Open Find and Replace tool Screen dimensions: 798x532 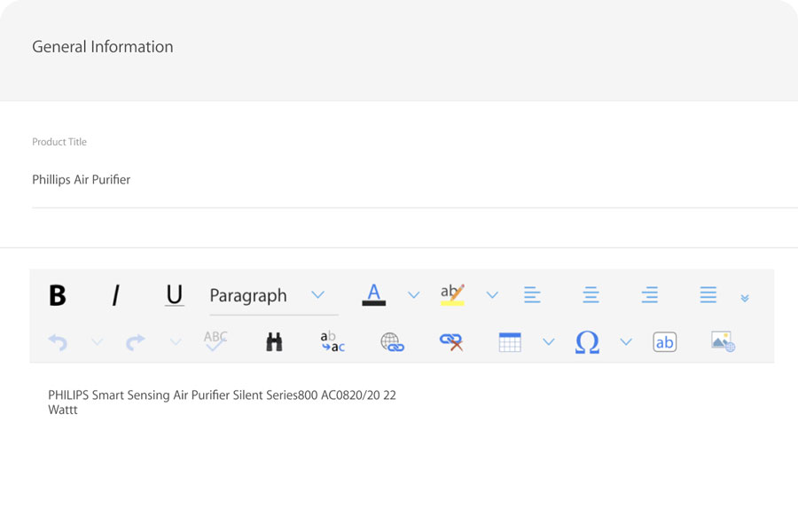(332, 341)
